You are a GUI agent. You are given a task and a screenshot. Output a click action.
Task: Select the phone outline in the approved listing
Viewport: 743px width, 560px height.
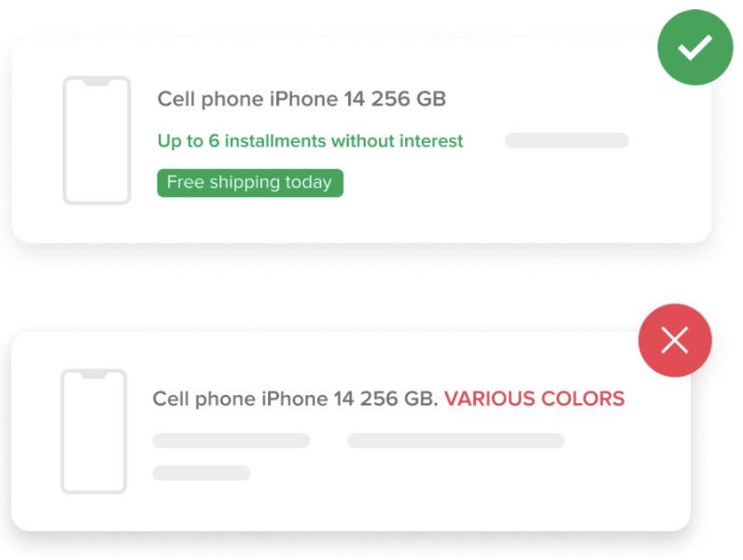[96, 140]
